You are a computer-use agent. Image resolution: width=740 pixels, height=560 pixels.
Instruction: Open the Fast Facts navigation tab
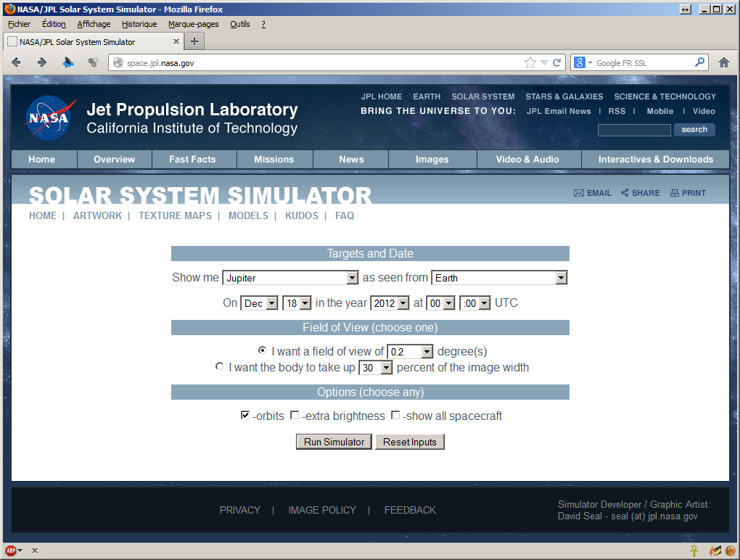point(192,160)
